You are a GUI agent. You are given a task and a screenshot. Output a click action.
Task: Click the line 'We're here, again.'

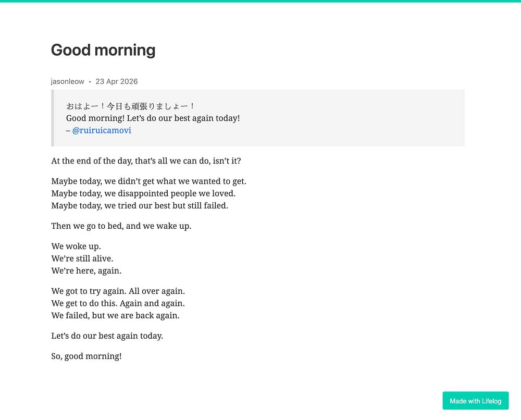(86, 271)
